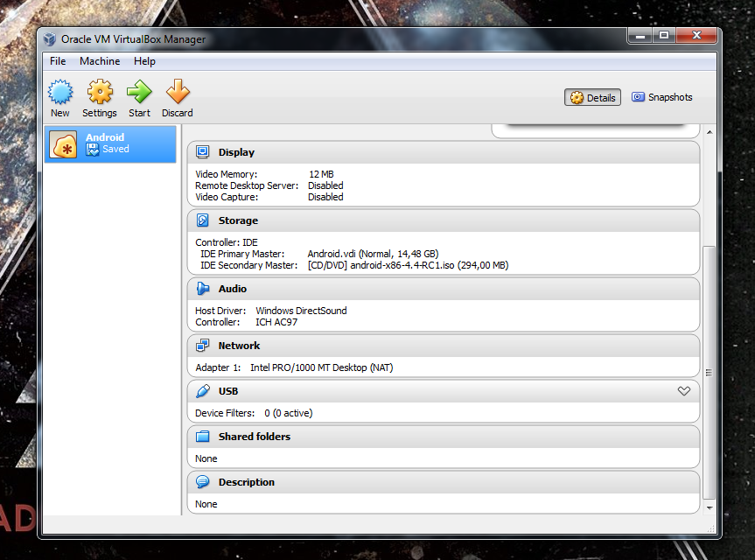Open the File menu
Viewport: 755px width, 560px height.
[58, 61]
